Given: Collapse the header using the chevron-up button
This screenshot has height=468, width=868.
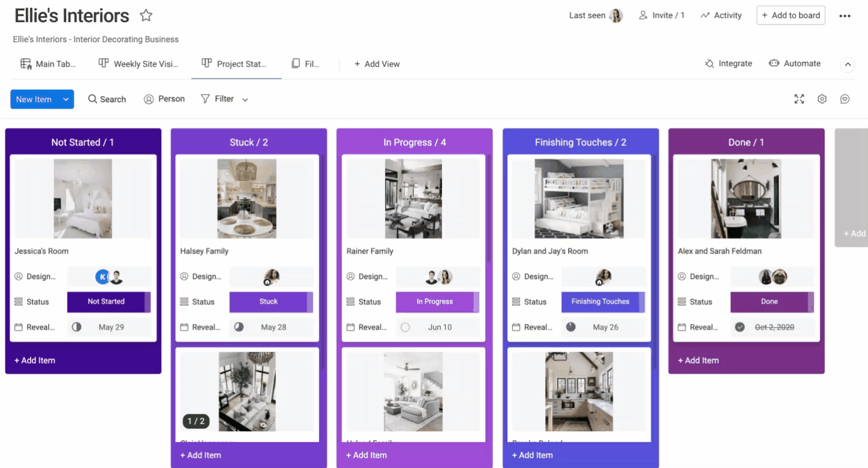Looking at the screenshot, I should pyautogui.click(x=847, y=64).
